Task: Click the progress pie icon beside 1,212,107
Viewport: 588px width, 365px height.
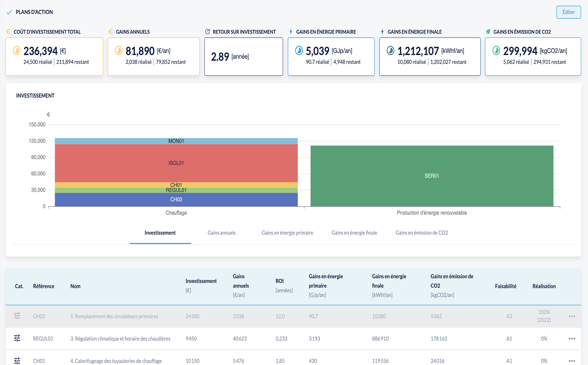Action: pos(390,51)
